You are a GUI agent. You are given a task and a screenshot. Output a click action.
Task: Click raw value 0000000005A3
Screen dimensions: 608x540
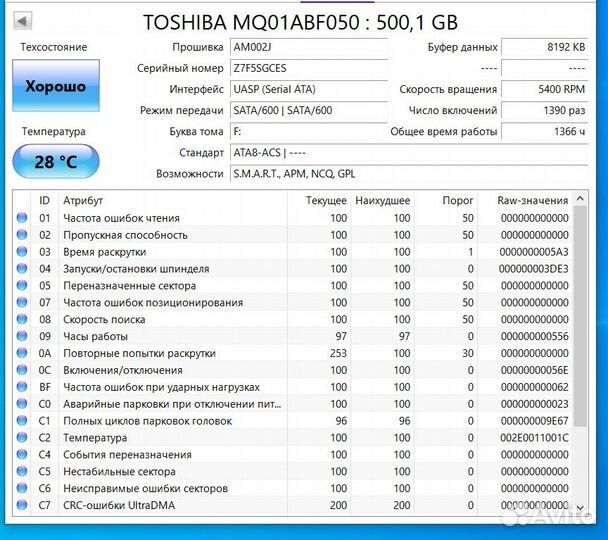click(x=534, y=252)
